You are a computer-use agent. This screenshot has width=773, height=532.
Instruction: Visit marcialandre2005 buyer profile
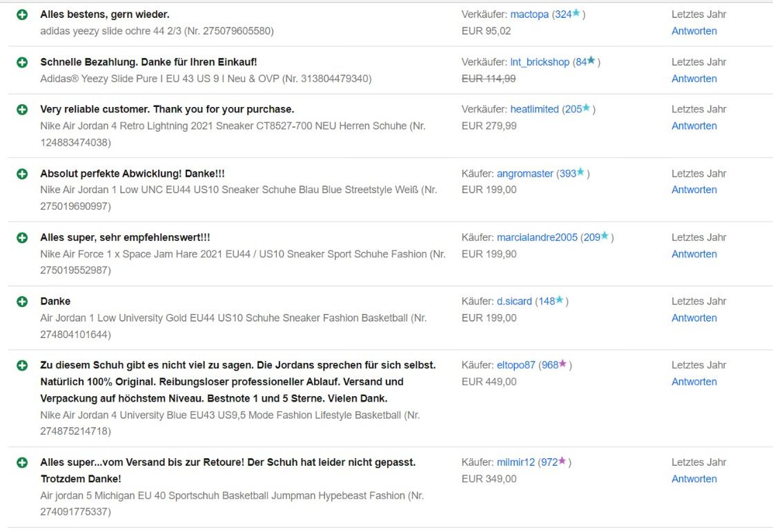pos(537,237)
